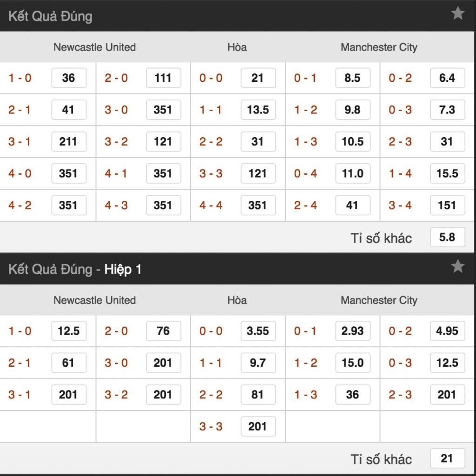Select full-time 2 - 0 odds 111

(163, 78)
